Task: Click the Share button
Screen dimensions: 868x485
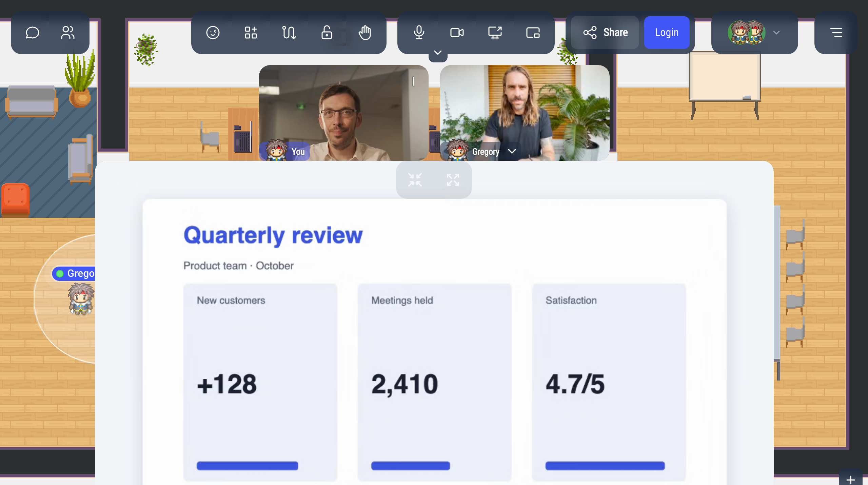Action: pyautogui.click(x=605, y=33)
